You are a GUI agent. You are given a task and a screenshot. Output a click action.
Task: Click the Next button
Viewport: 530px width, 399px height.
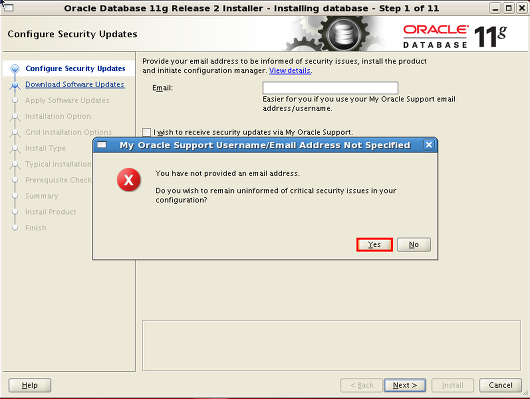(405, 385)
